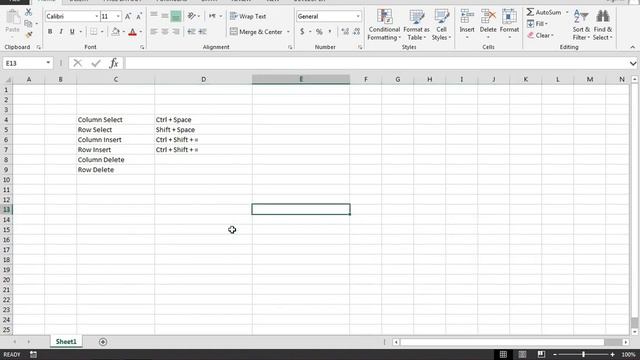
Task: Add a new sheet with plus button
Action: (x=103, y=342)
